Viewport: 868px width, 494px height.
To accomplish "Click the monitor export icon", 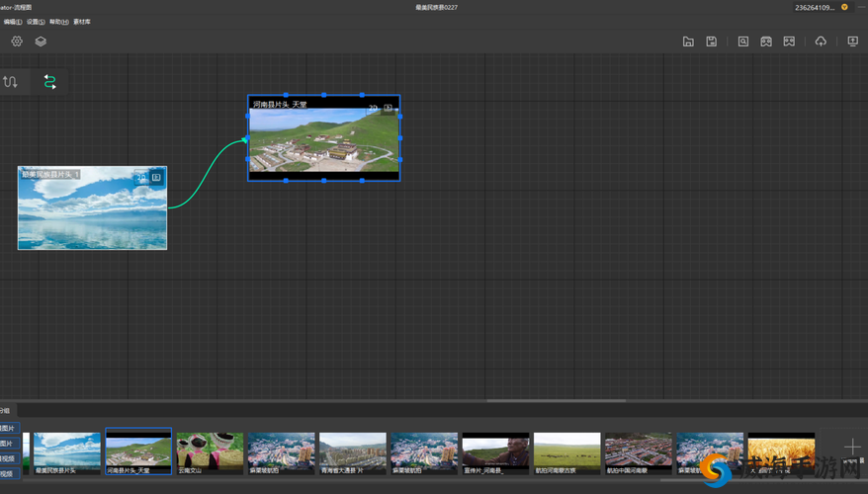I will (x=852, y=41).
